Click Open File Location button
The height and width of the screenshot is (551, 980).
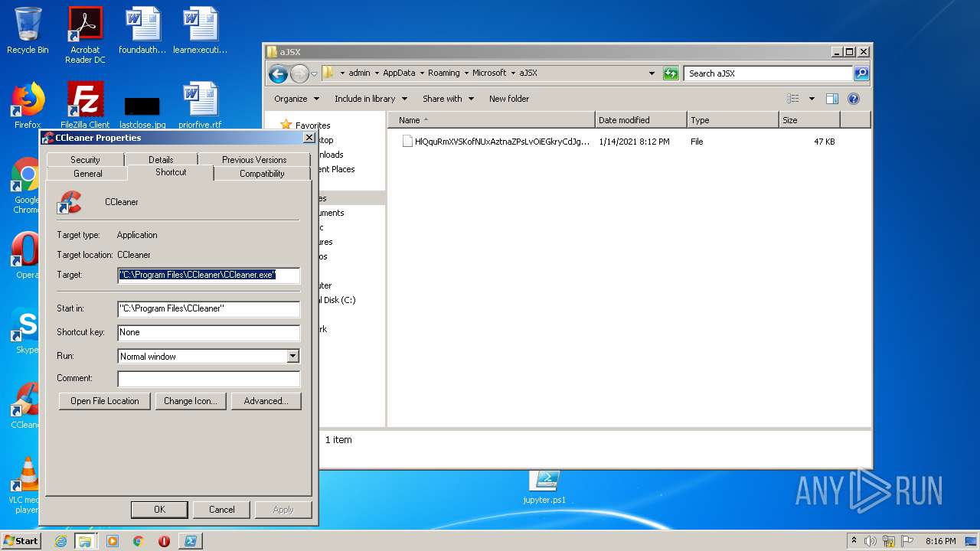pos(105,401)
